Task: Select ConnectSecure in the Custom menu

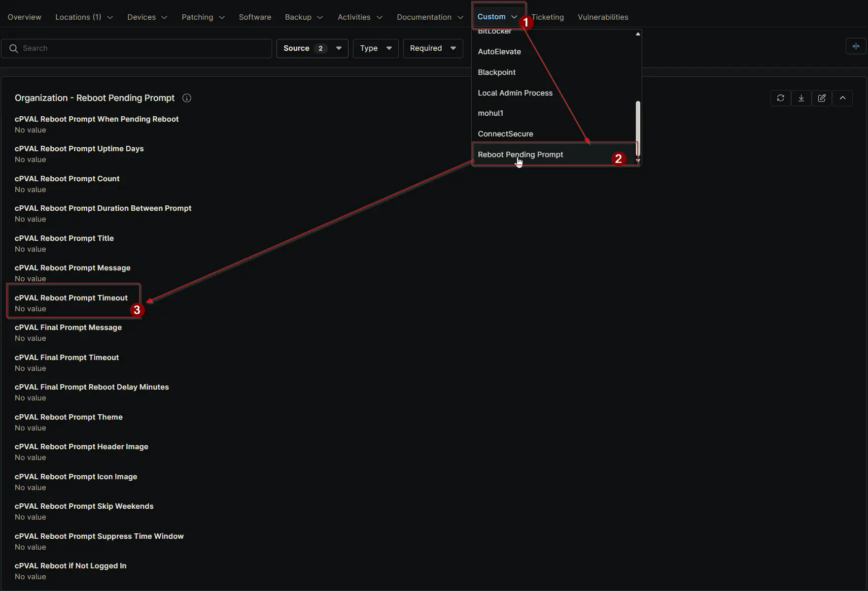Action: pyautogui.click(x=505, y=134)
